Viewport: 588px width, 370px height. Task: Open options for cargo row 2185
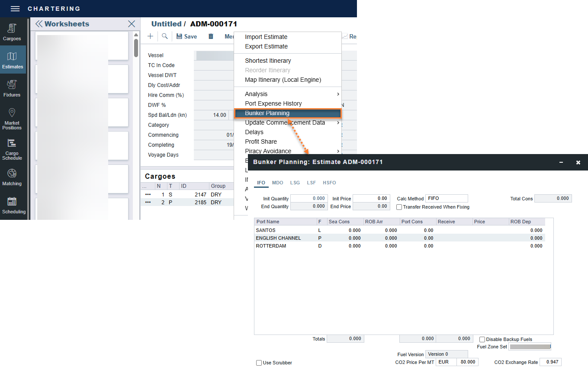[x=148, y=203]
